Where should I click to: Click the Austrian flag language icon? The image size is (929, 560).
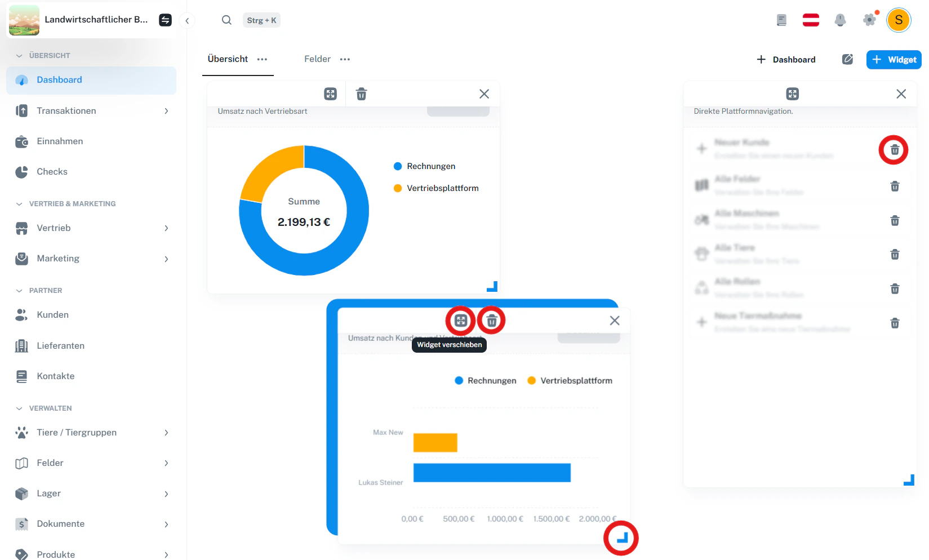point(811,20)
